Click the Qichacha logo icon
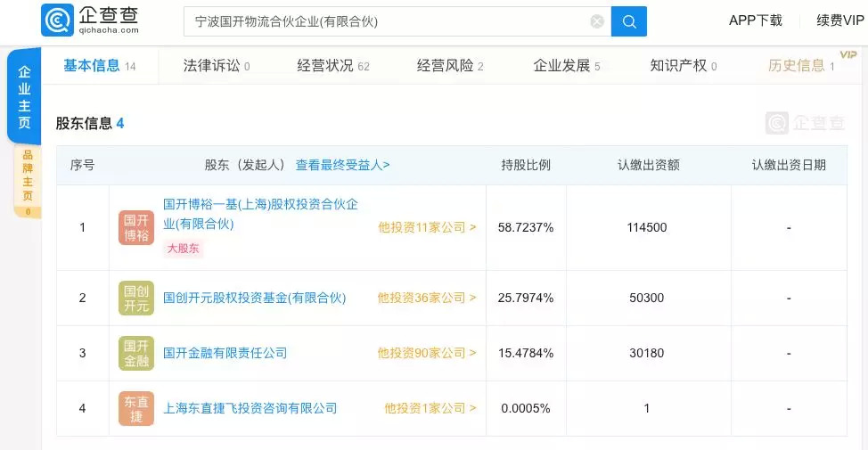Viewport: 868px width, 450px height. pyautogui.click(x=57, y=20)
